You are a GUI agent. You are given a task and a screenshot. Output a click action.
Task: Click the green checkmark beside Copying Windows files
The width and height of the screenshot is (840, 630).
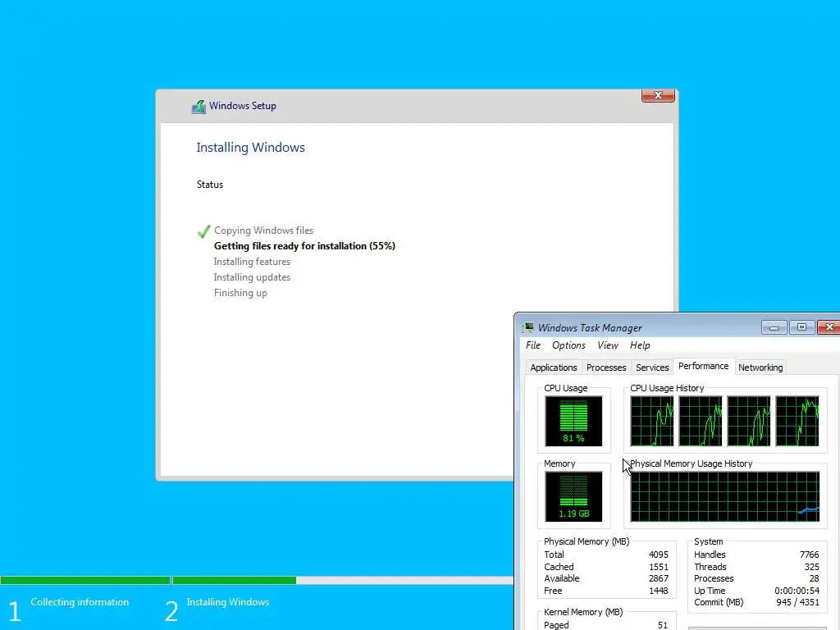point(203,231)
